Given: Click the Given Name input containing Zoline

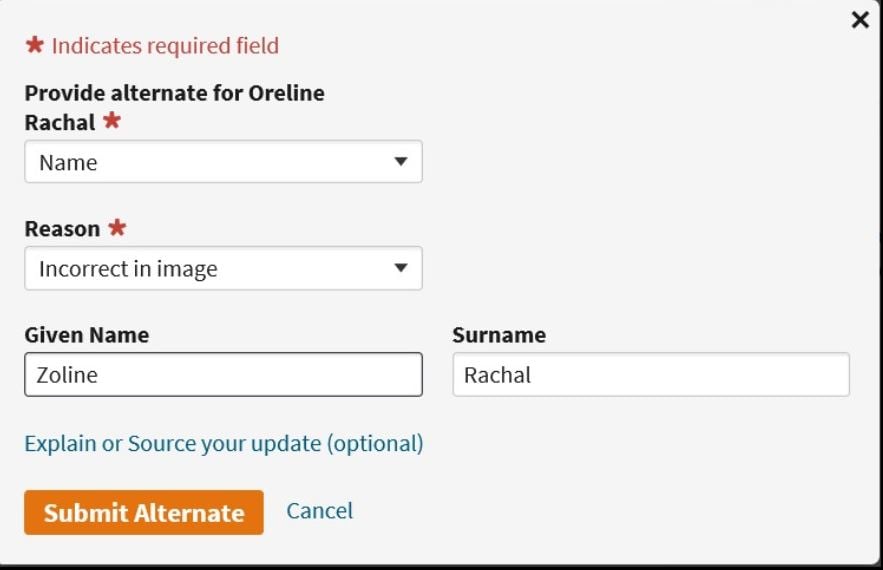Looking at the screenshot, I should point(223,375).
